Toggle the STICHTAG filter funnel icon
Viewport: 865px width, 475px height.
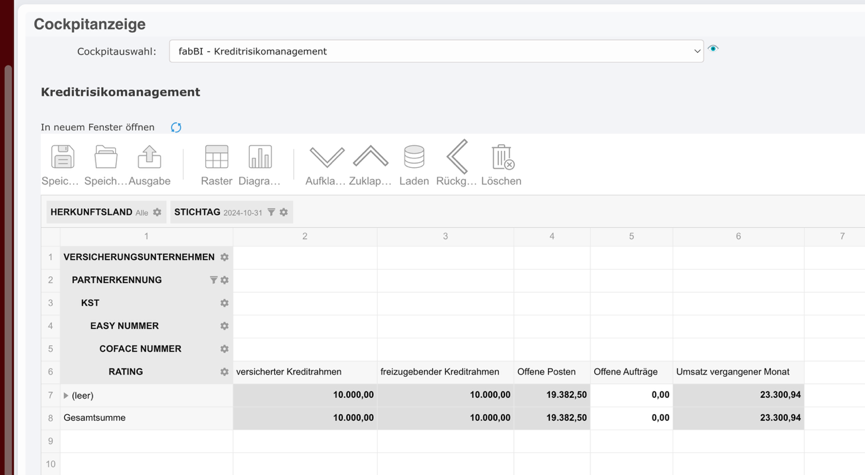pos(271,212)
